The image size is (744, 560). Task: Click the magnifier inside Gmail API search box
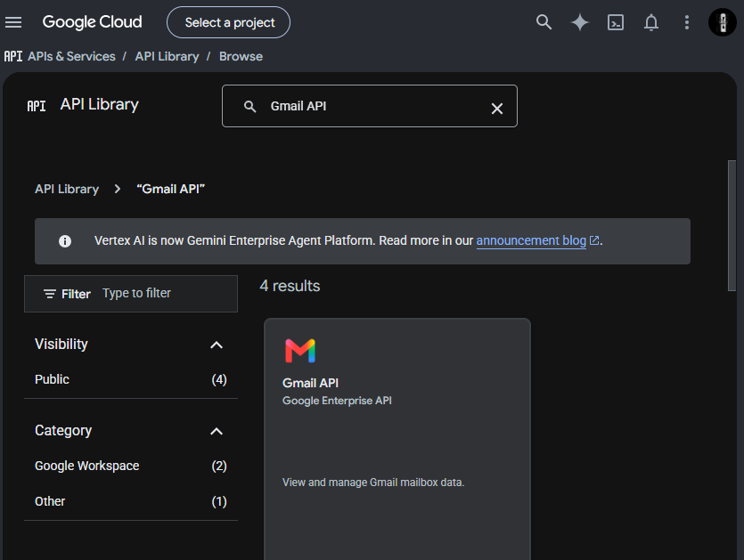pos(250,107)
